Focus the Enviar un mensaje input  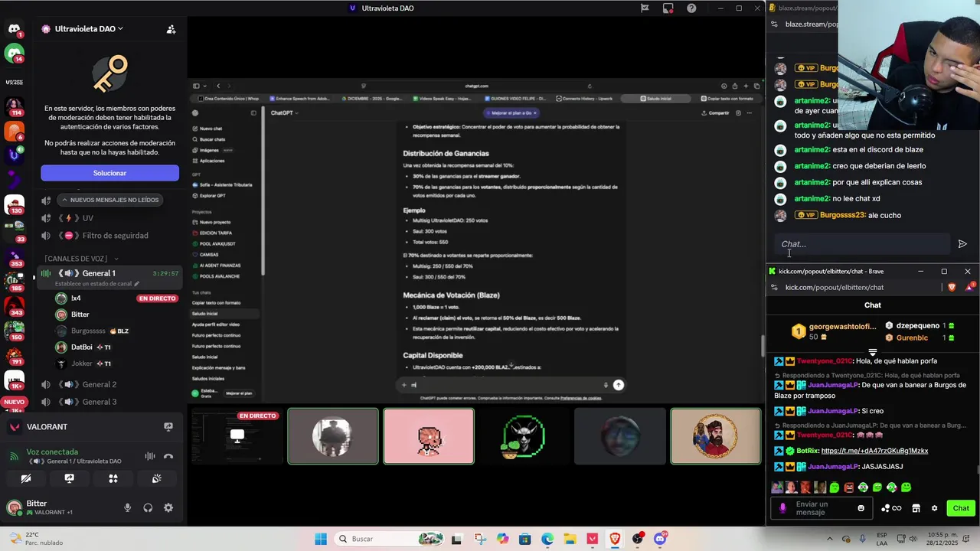click(x=822, y=508)
